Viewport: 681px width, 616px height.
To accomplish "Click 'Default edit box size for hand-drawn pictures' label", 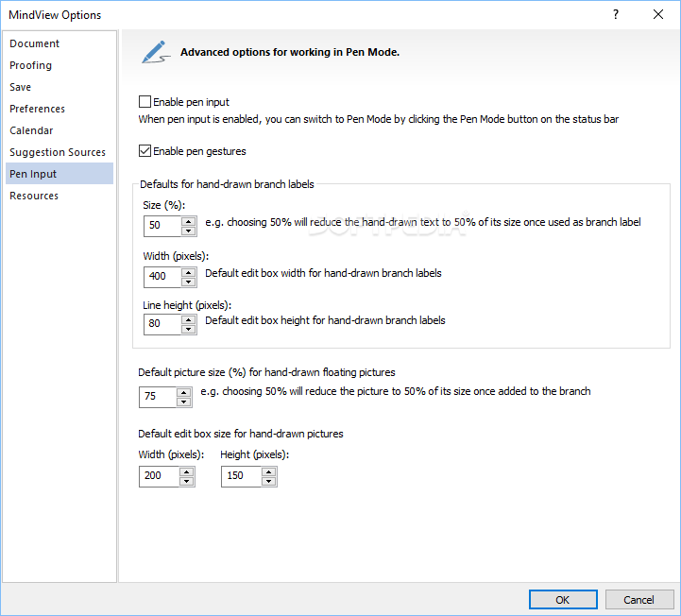I will 241,434.
